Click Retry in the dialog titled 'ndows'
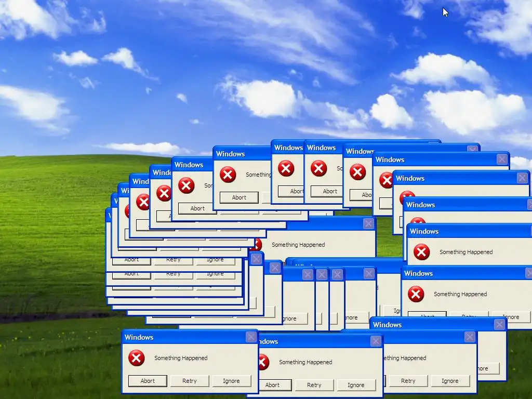Screen dimensions: 532x399 [314, 385]
